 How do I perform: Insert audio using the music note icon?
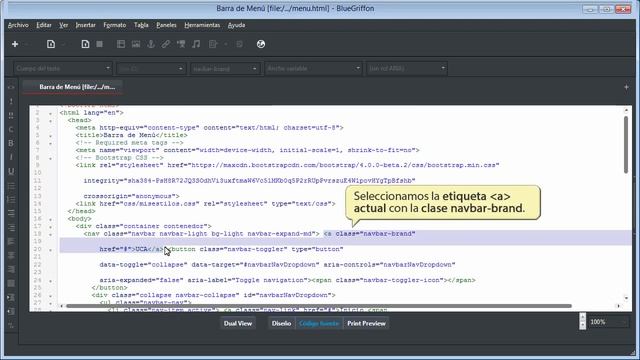(196, 44)
